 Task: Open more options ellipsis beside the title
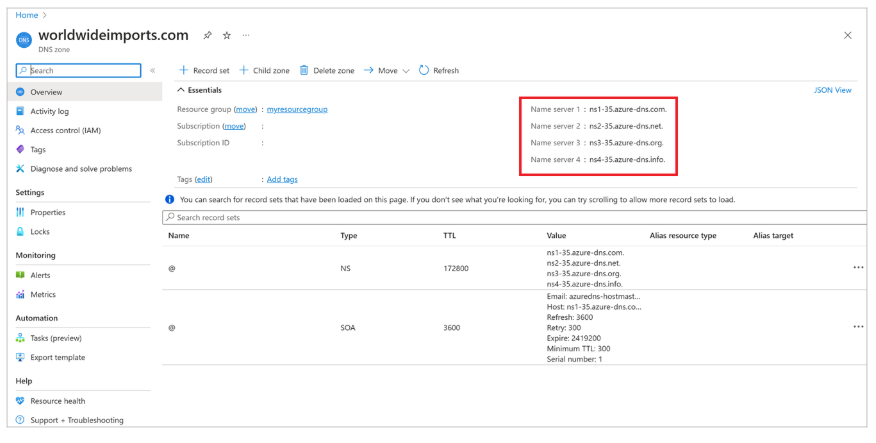coord(246,35)
